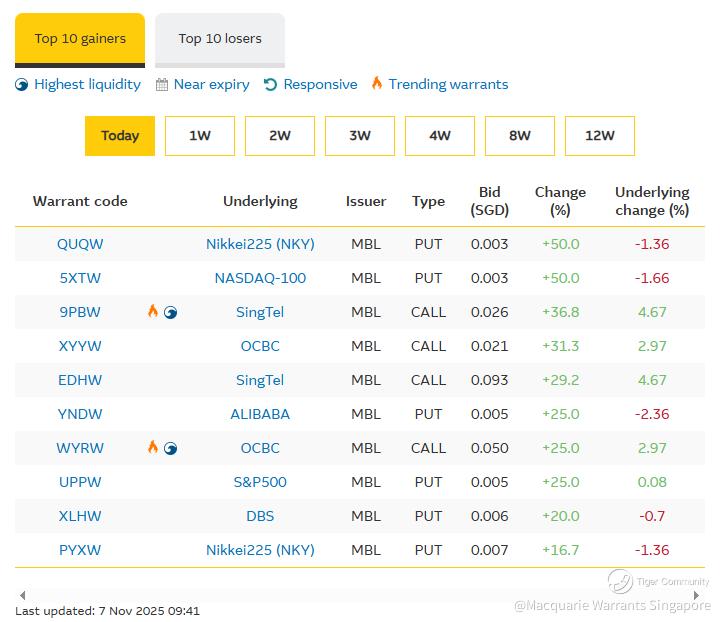This screenshot has width=724, height=622.
Task: Set the period to 4W
Action: (x=440, y=136)
